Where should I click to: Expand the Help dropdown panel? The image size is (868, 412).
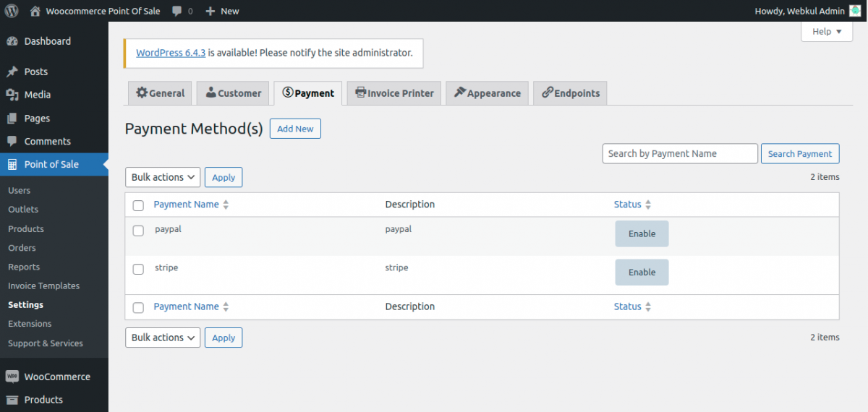(x=827, y=32)
